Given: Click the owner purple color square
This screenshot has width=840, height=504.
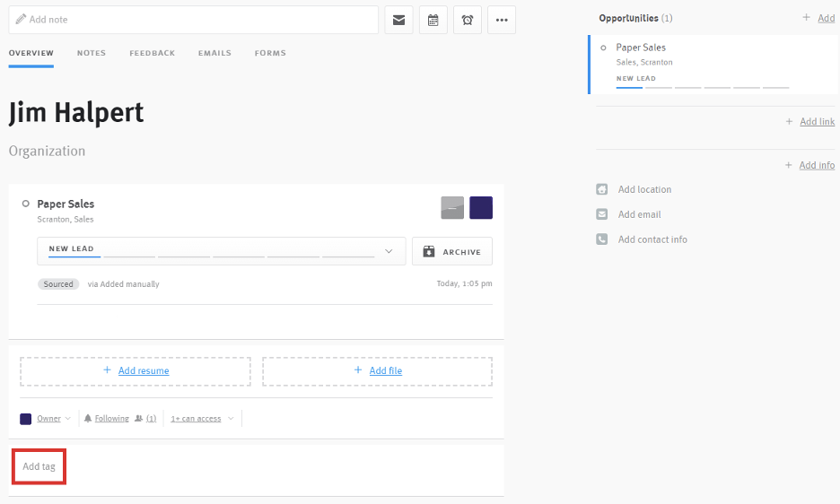Looking at the screenshot, I should point(26,419).
